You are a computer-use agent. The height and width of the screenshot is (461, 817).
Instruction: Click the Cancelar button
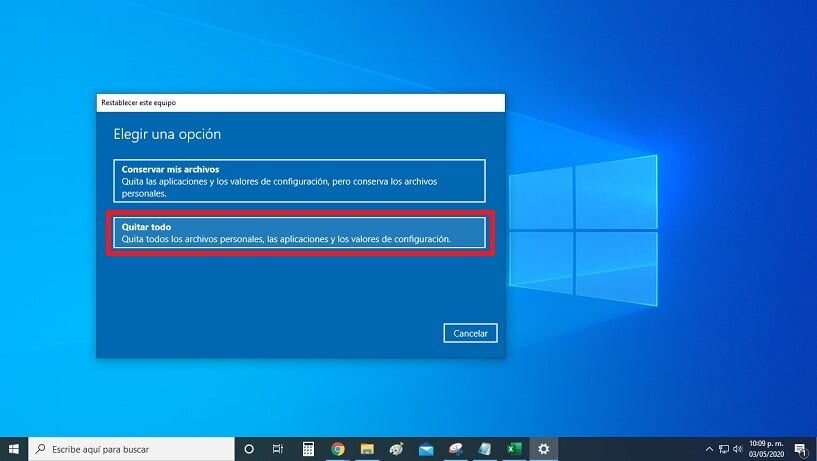[x=471, y=333]
